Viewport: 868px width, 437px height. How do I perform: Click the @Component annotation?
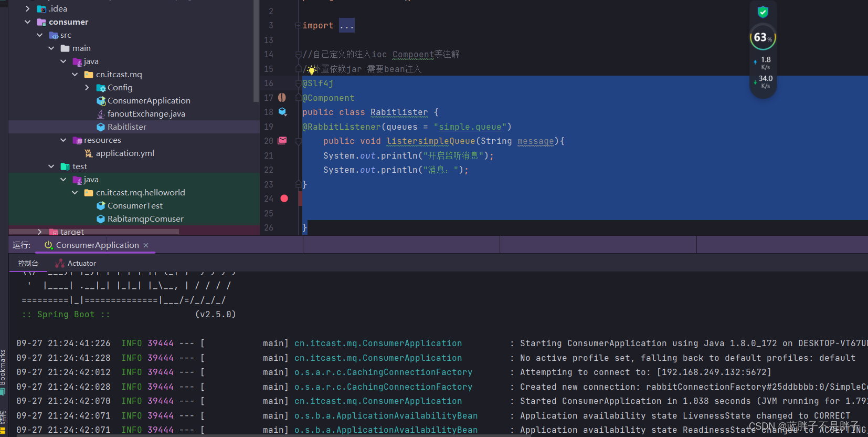[x=329, y=98]
